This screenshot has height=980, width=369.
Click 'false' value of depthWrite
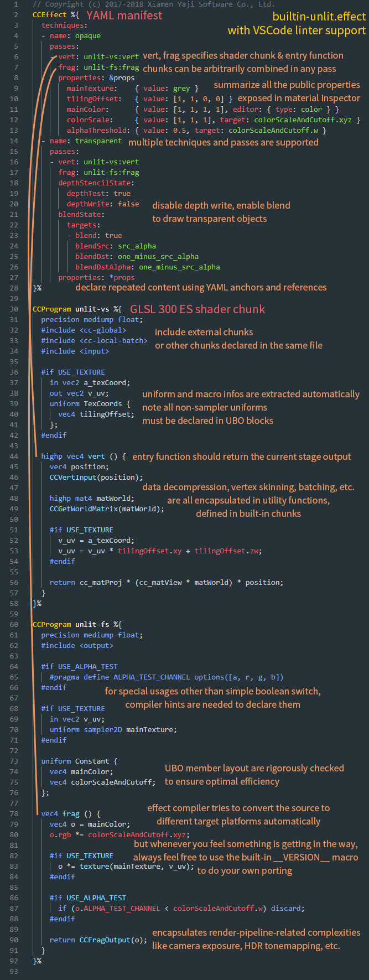128,204
